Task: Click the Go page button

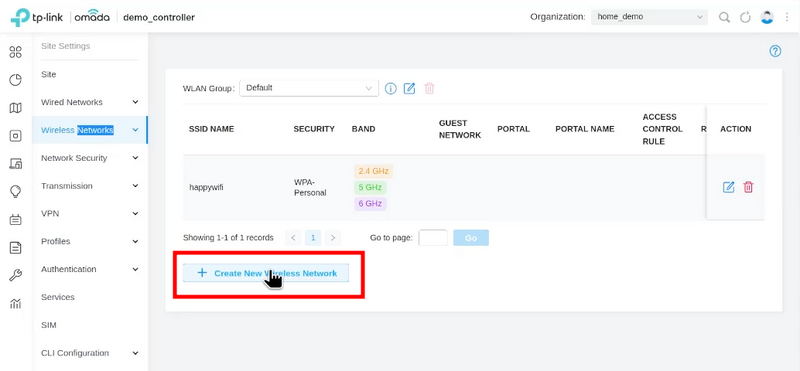Action: pyautogui.click(x=471, y=238)
